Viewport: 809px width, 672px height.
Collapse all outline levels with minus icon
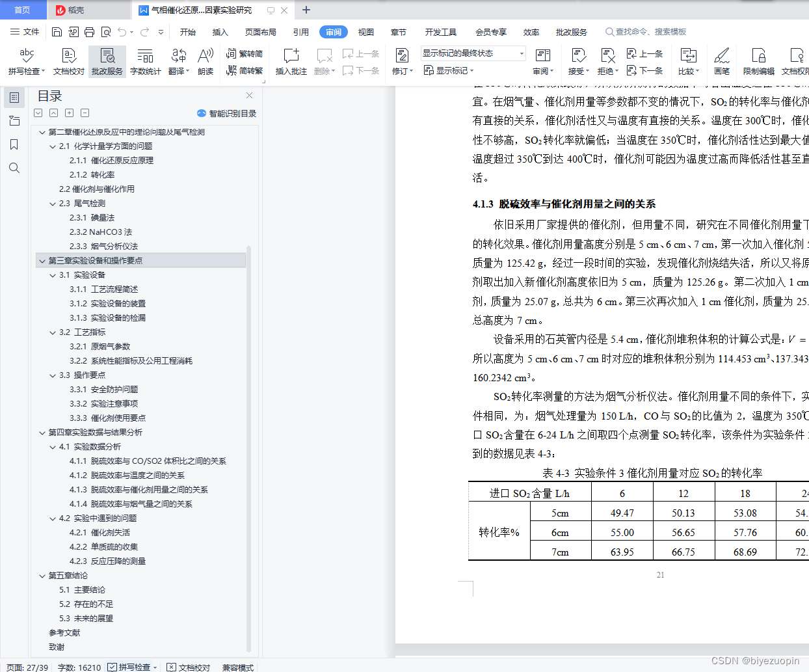click(85, 113)
